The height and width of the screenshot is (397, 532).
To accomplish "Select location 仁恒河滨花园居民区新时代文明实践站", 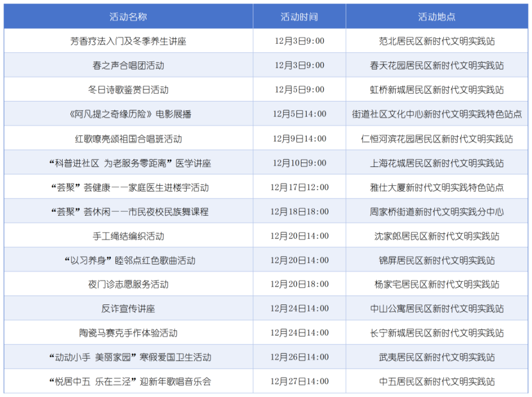I will (437, 139).
